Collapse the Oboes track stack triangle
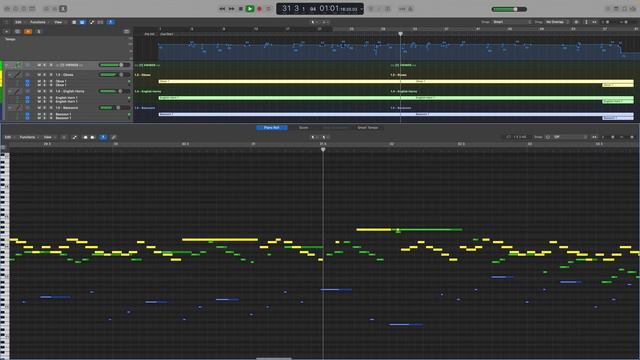Screen dimensions: 640x360 pyautogui.click(x=9, y=75)
